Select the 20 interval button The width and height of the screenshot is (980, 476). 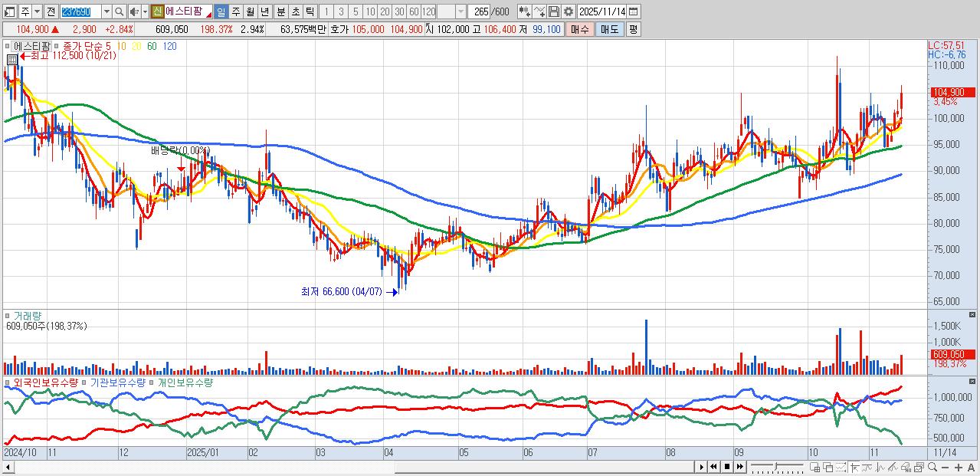pyautogui.click(x=385, y=11)
